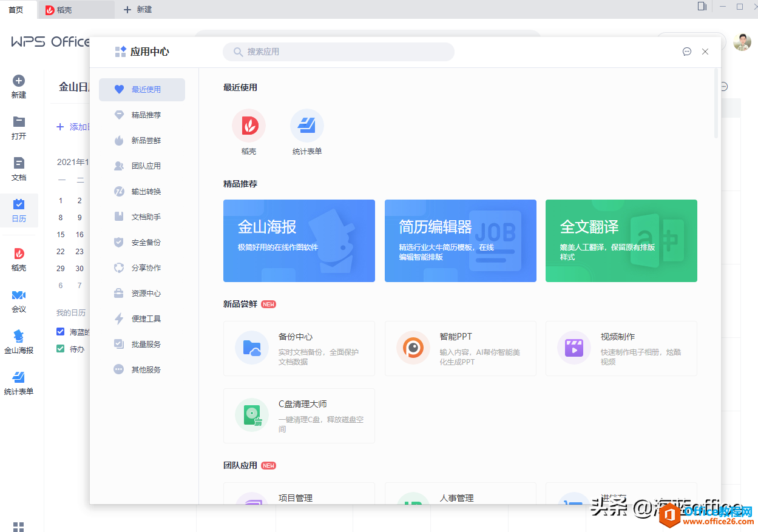
Task: Click the 视频制作 title text
Action: pyautogui.click(x=618, y=337)
